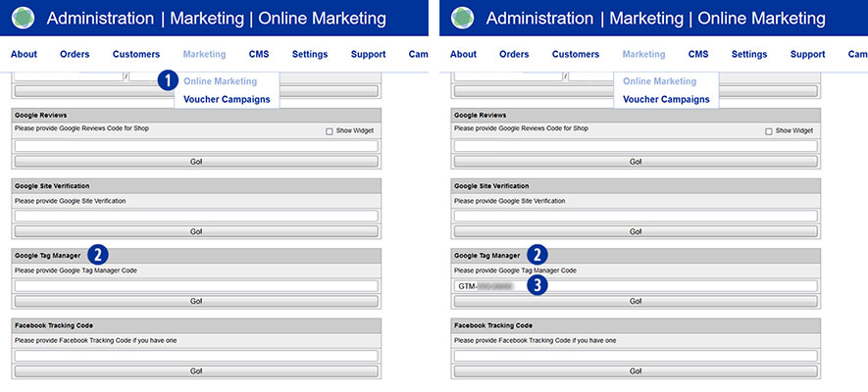The image size is (868, 392).
Task: Click step marker 2 in the right panel
Action: pos(537,255)
